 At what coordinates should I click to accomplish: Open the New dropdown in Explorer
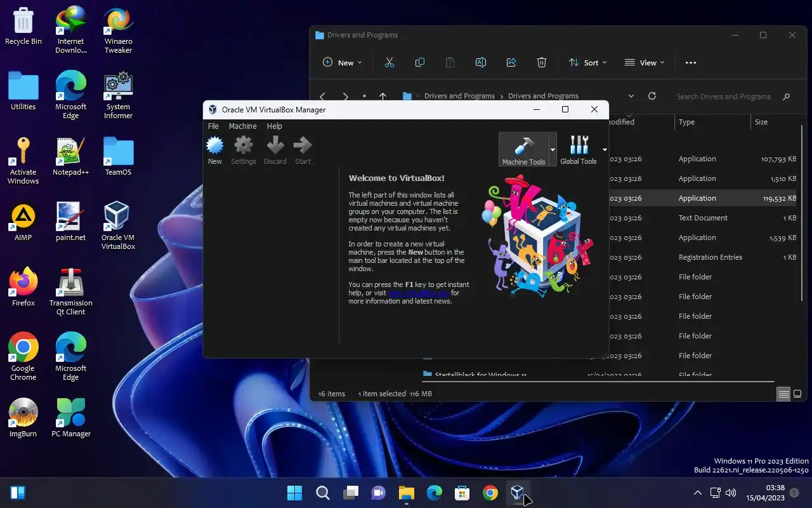tap(343, 62)
